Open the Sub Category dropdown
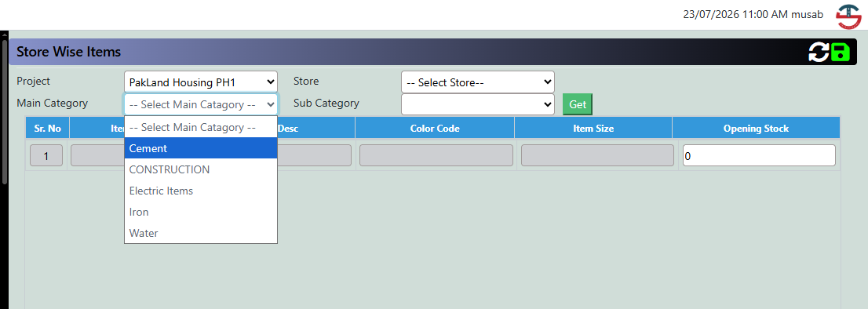This screenshot has width=868, height=309. [477, 104]
